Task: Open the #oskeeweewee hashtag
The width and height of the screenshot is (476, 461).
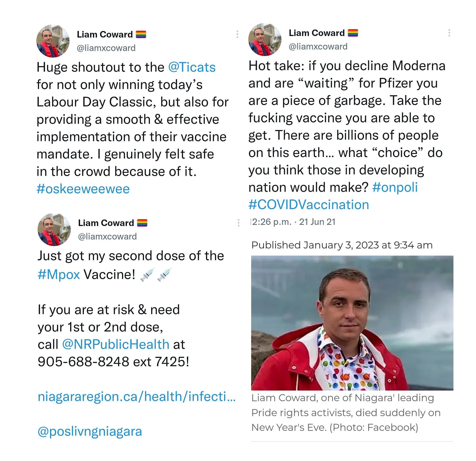Action: (83, 189)
